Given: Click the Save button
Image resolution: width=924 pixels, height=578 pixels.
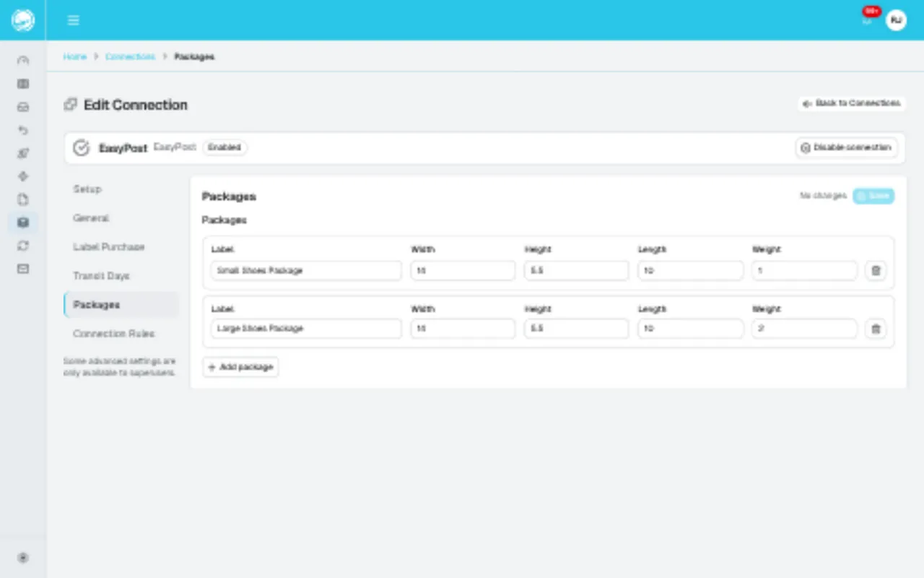Looking at the screenshot, I should coord(873,196).
